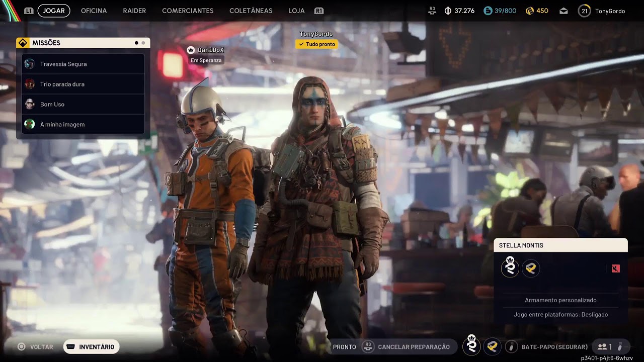
Task: Click the yellow striped token icon beside 450
Action: click(x=529, y=11)
